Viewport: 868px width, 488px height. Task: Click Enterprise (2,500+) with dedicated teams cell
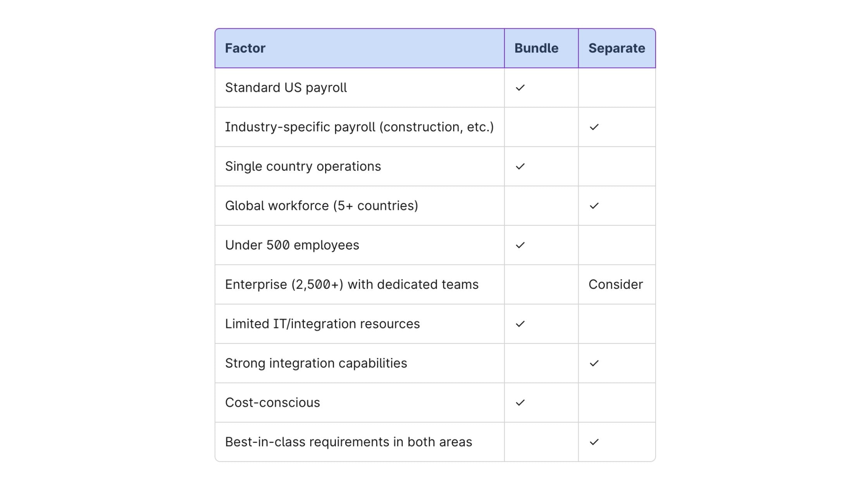(360, 285)
